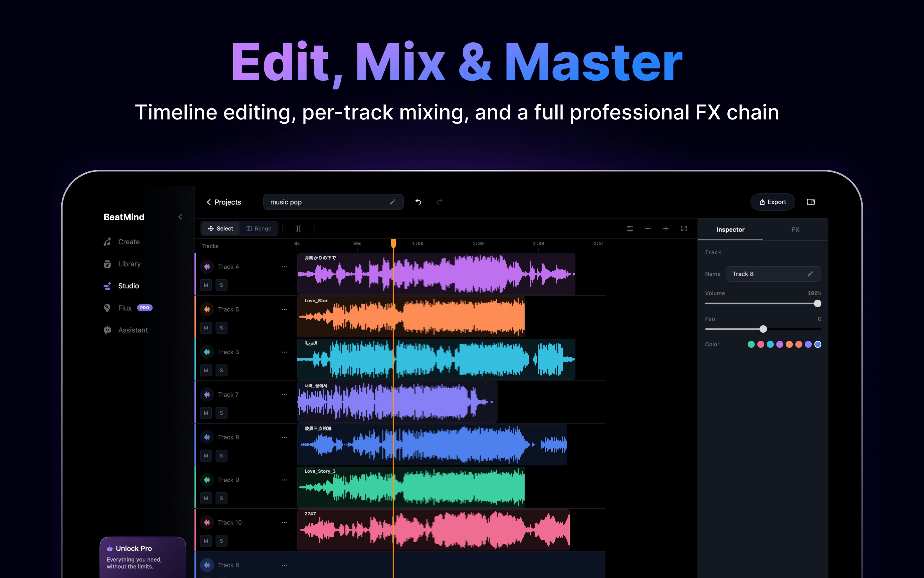This screenshot has width=924, height=578.
Task: Solo Track 9
Action: (221, 498)
